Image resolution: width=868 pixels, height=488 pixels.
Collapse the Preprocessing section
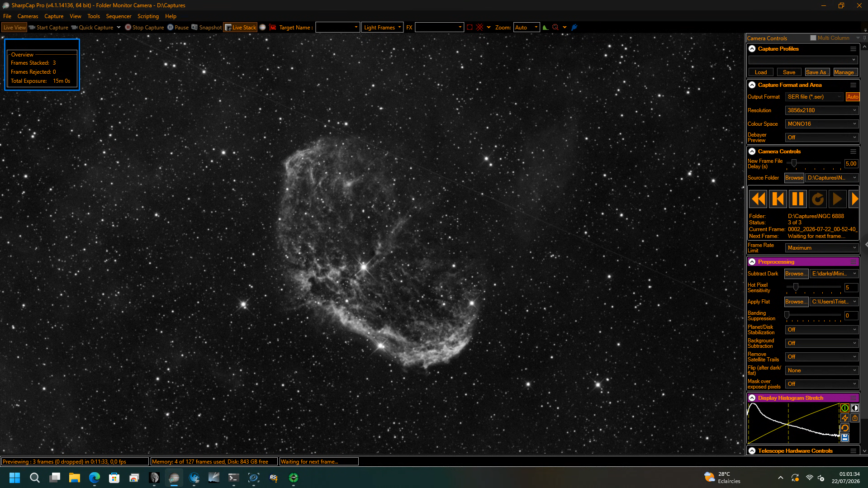[752, 262]
